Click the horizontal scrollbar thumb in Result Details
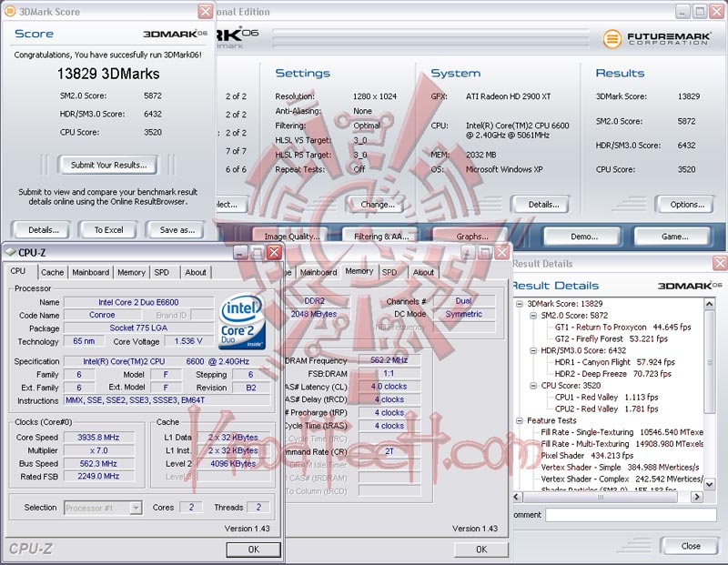Image resolution: width=728 pixels, height=565 pixels. click(x=601, y=497)
